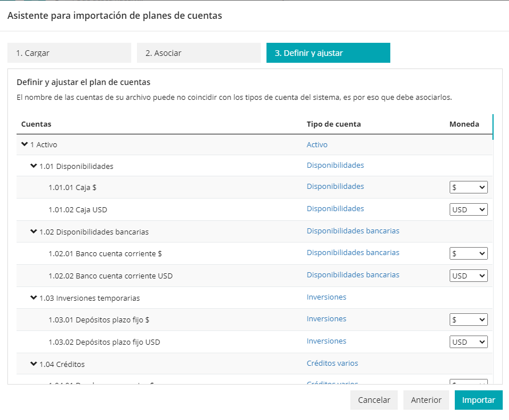
Task: Click Inversiones type link for 1.03 Inversiones temporarias
Action: click(326, 297)
